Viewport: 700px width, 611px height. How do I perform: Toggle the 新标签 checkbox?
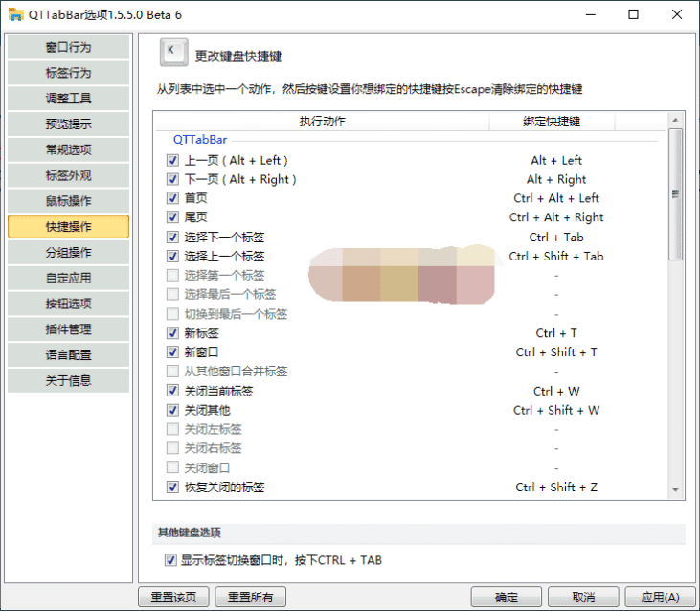[x=172, y=333]
